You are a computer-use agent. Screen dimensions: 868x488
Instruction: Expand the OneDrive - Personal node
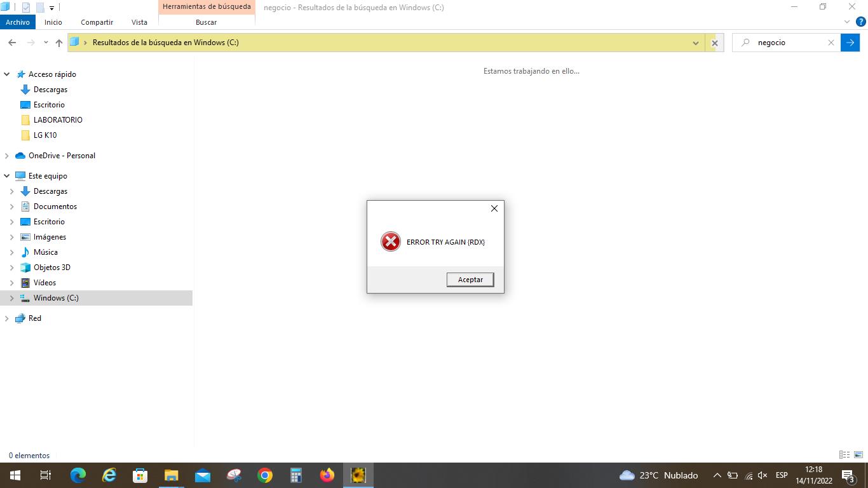7,156
